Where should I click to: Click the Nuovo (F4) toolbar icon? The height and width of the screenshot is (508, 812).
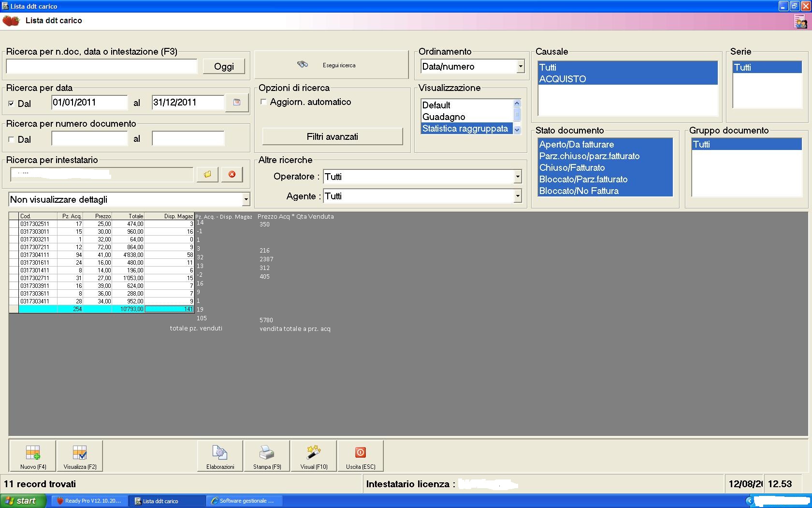(33, 455)
